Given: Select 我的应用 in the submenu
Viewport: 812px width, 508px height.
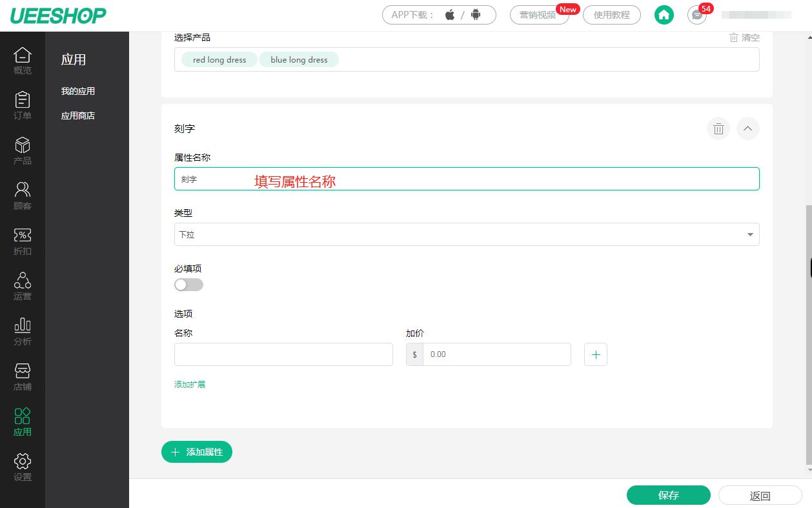Looking at the screenshot, I should [x=78, y=91].
